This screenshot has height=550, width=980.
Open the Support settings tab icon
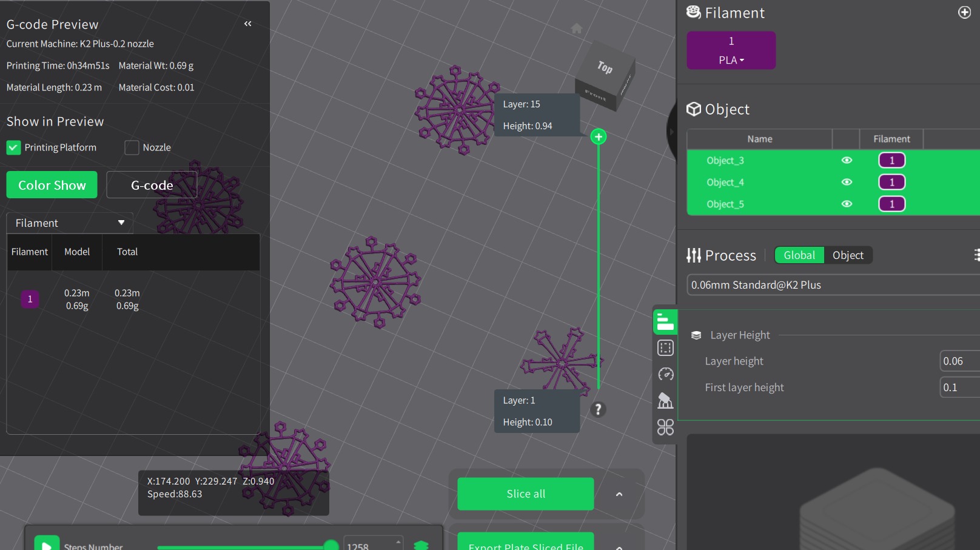pos(665,400)
